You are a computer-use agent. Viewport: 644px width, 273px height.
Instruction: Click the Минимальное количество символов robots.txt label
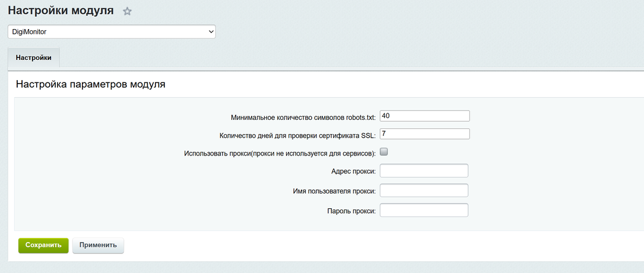coord(303,117)
